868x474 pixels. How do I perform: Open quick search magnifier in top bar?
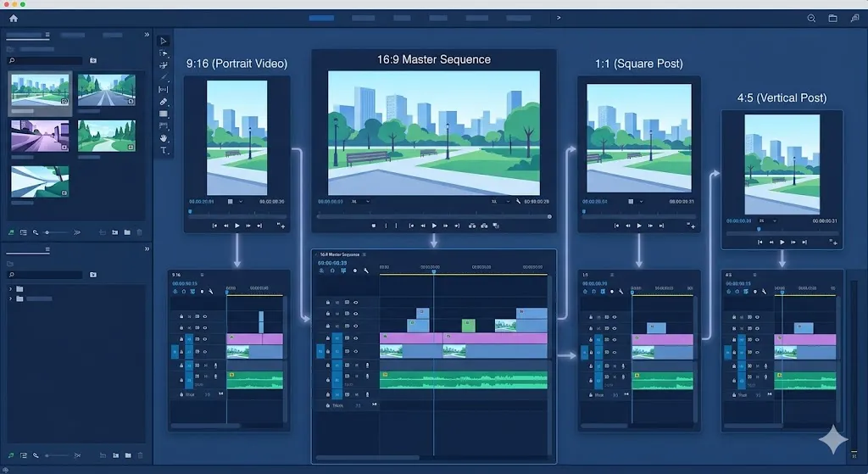point(811,19)
